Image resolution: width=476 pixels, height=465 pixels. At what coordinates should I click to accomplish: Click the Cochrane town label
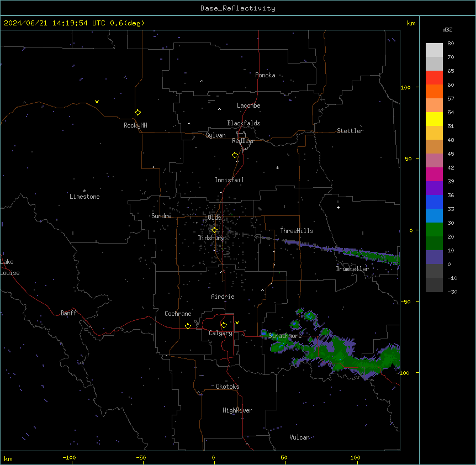pos(178,314)
